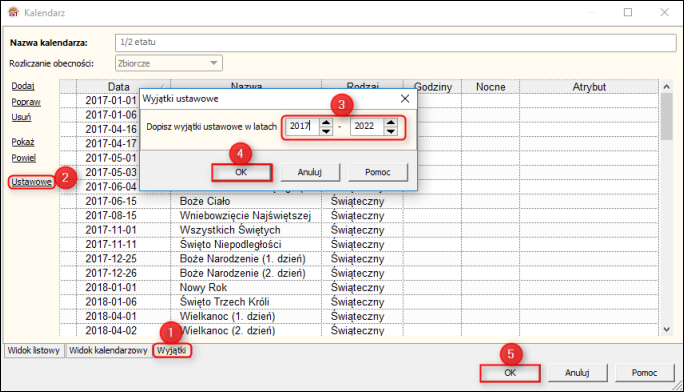Select the Wniebowzięcie Najświętszej row
Screen dimensions: 684x392
coord(359,215)
